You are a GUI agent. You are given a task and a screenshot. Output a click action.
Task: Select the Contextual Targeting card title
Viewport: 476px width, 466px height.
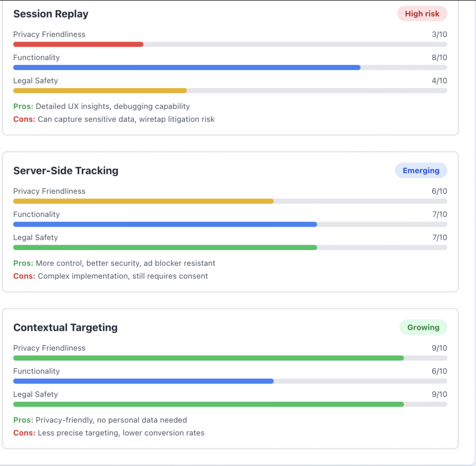pos(65,327)
